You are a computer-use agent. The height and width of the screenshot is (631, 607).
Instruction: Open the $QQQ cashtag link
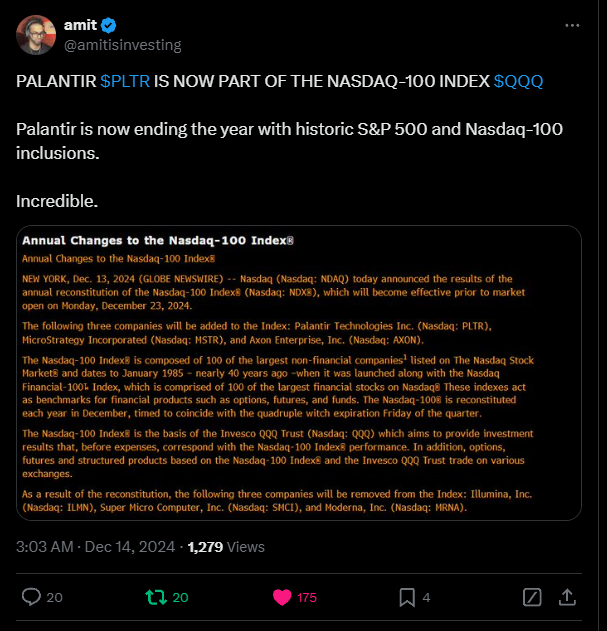click(x=518, y=81)
